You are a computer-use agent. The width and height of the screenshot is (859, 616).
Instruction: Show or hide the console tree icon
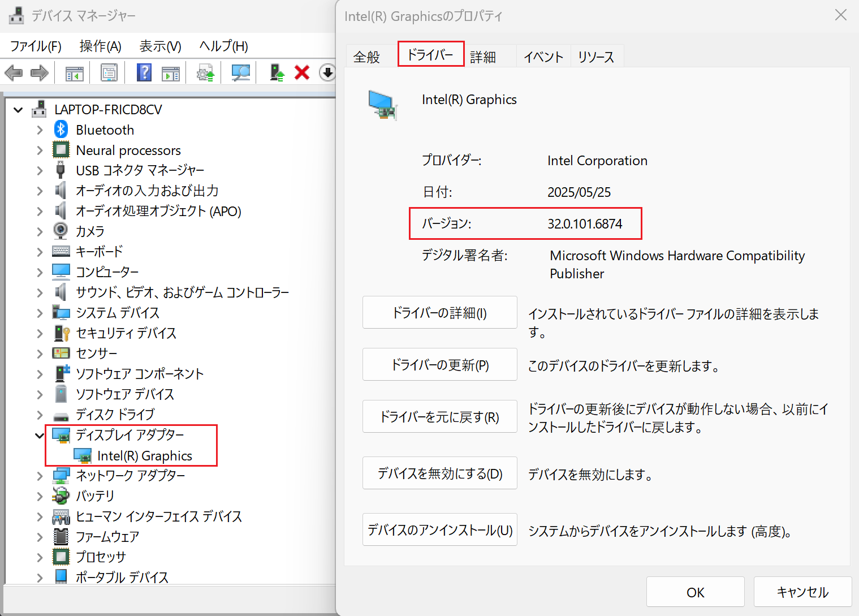click(x=74, y=72)
